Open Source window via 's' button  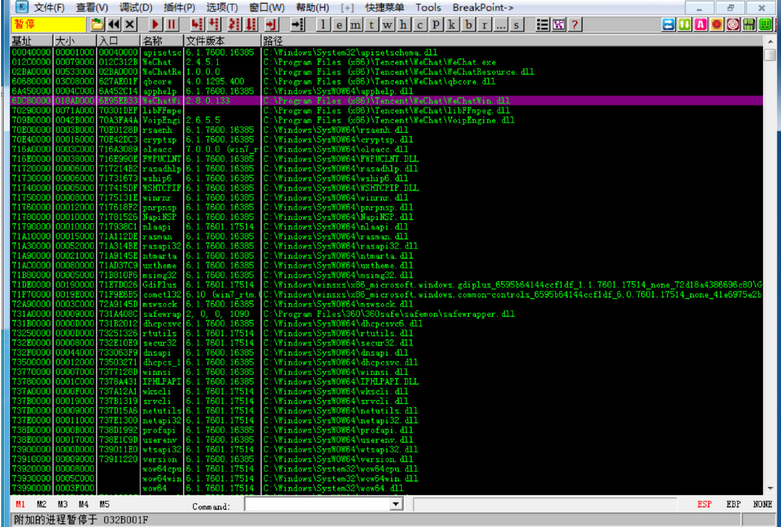(517, 24)
